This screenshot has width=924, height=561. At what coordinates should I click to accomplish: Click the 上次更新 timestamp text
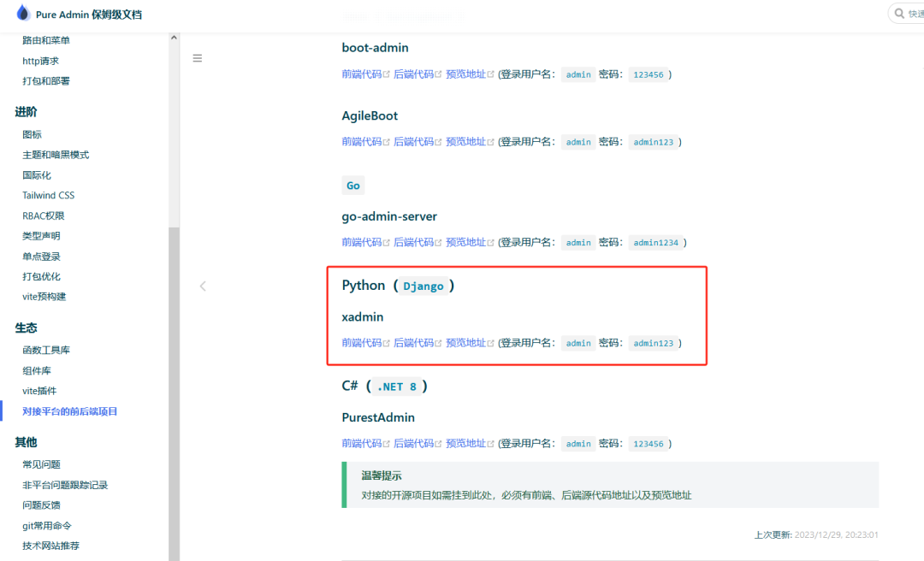click(816, 535)
